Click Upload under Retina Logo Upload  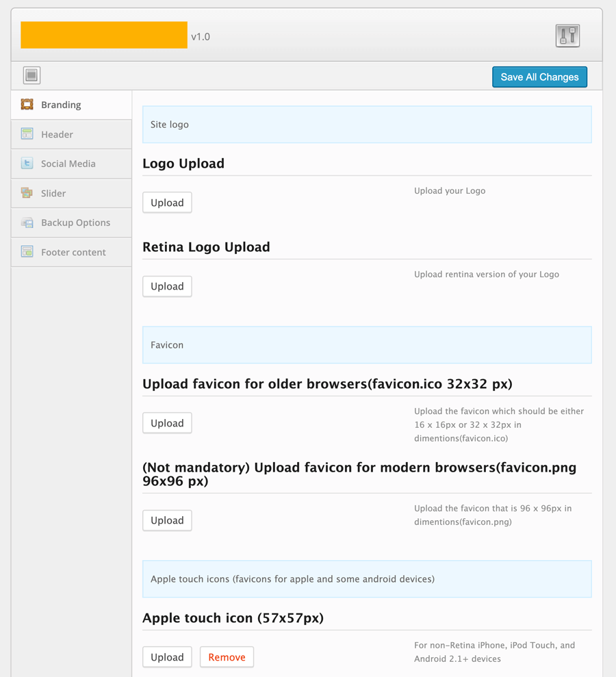coord(166,286)
